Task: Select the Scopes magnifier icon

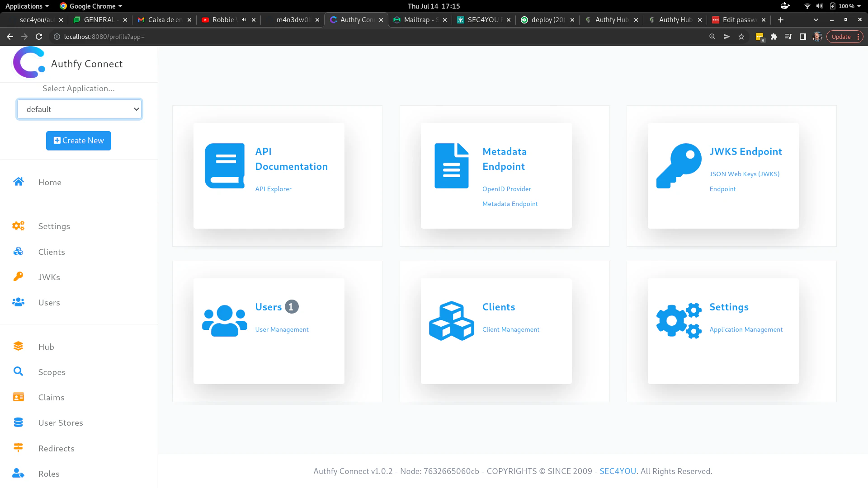Action: tap(18, 371)
